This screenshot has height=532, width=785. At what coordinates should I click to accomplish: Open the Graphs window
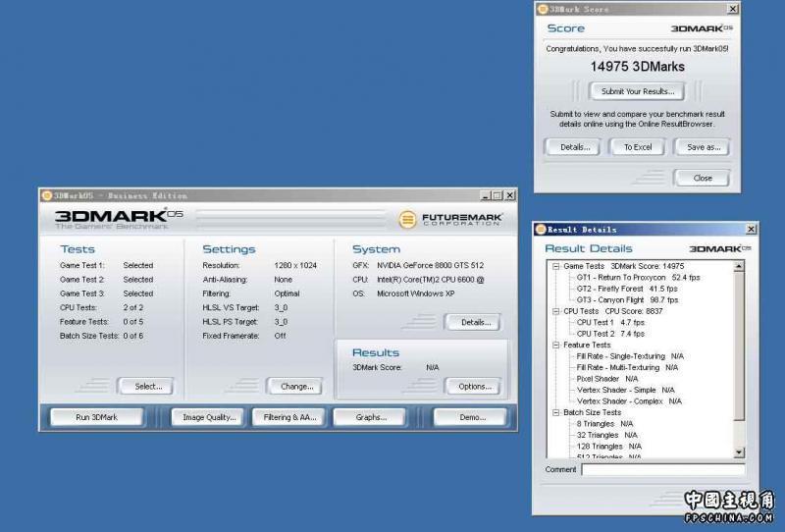click(x=371, y=417)
